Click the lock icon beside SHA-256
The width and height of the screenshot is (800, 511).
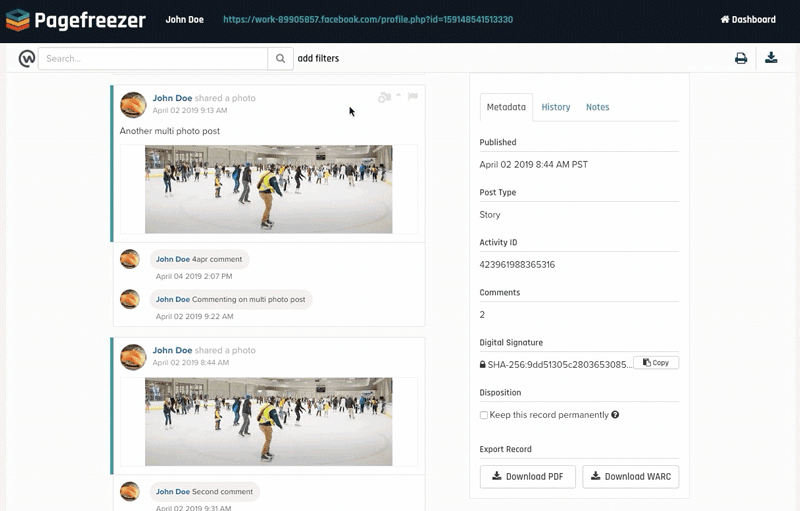coord(483,365)
